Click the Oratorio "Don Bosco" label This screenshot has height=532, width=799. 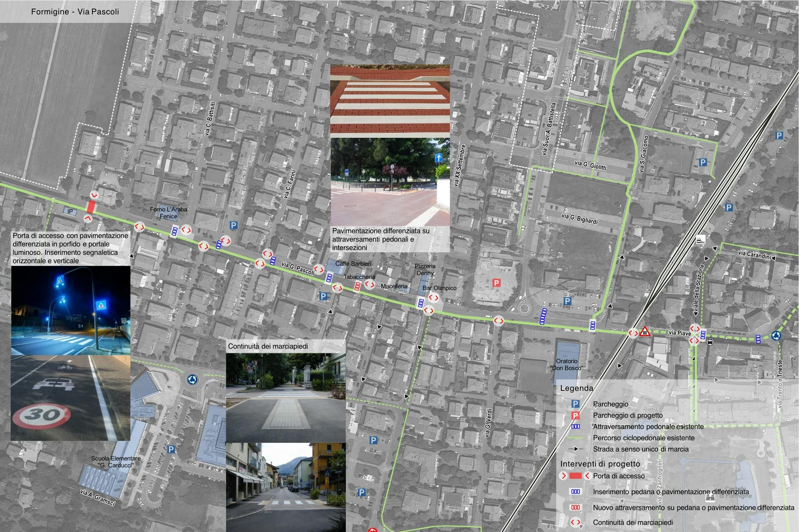(x=567, y=364)
